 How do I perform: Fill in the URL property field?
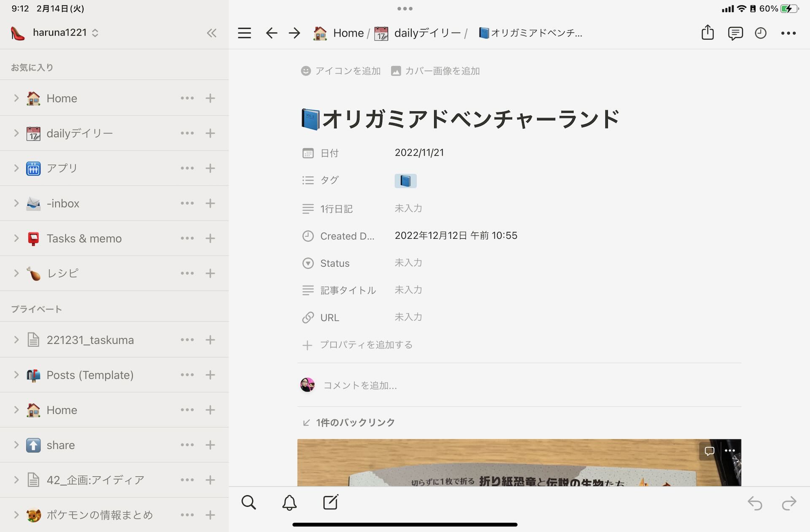(x=408, y=317)
